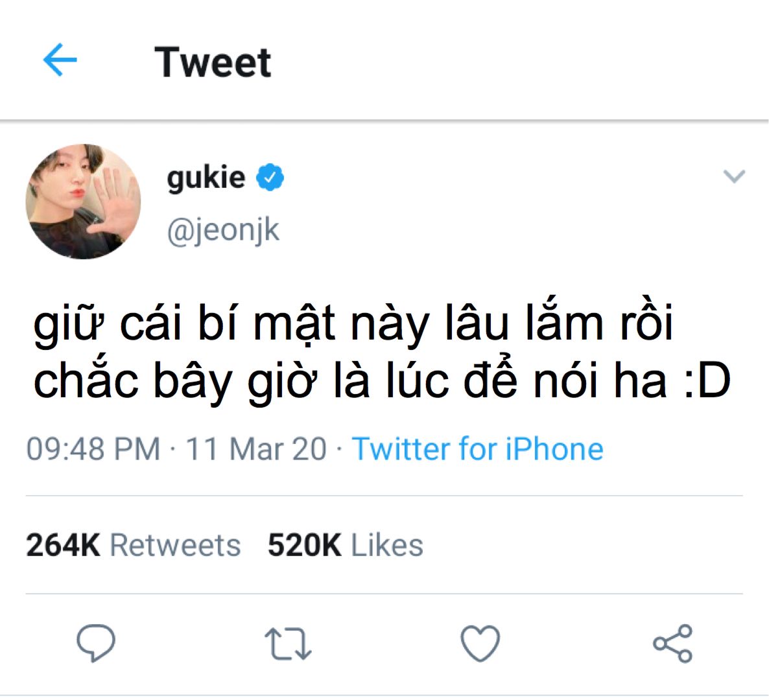Visit the @jeonjk handle
The image size is (769, 700).
coord(223,230)
